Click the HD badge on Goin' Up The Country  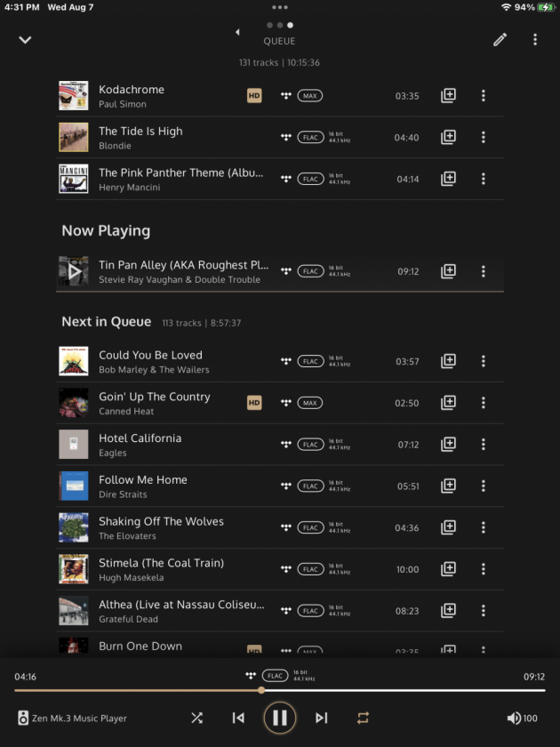point(254,403)
